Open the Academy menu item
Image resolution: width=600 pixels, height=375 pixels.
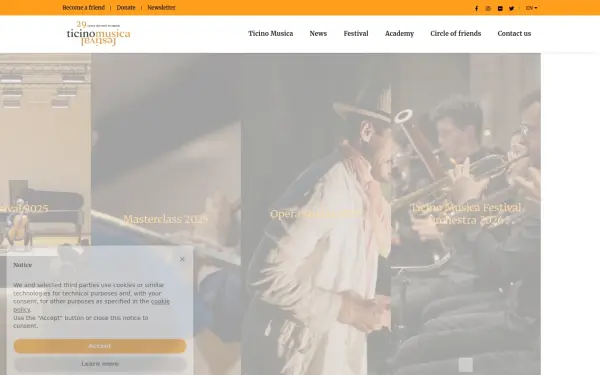click(x=399, y=34)
